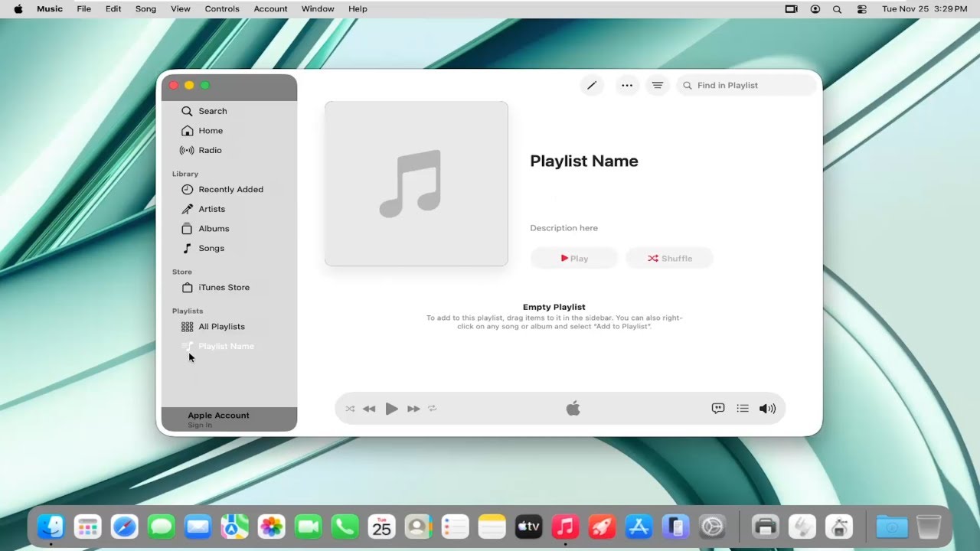The image size is (980, 551).
Task: Open Control Center in the menu bar
Action: click(x=861, y=9)
